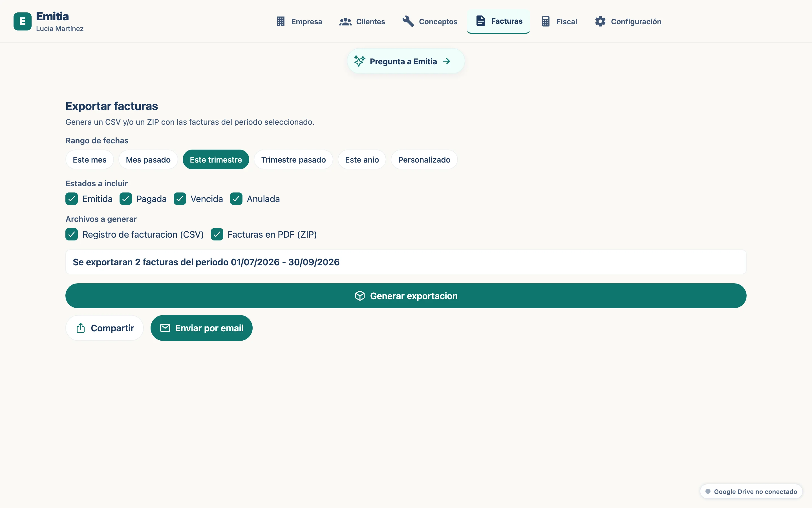Image resolution: width=812 pixels, height=508 pixels.
Task: Toggle Registro de facturacion (CSV) checkbox
Action: point(71,234)
